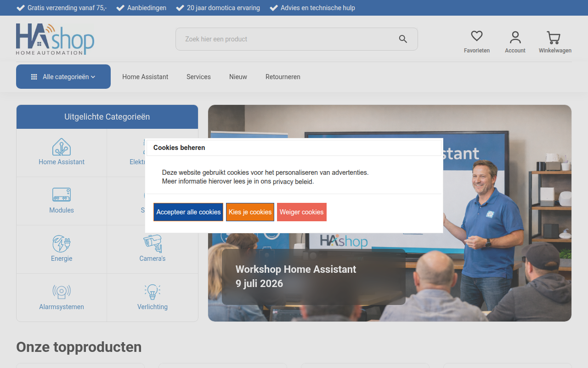Choose Kies je cookies button
Screen dimensions: 588x368
pyautogui.click(x=250, y=212)
